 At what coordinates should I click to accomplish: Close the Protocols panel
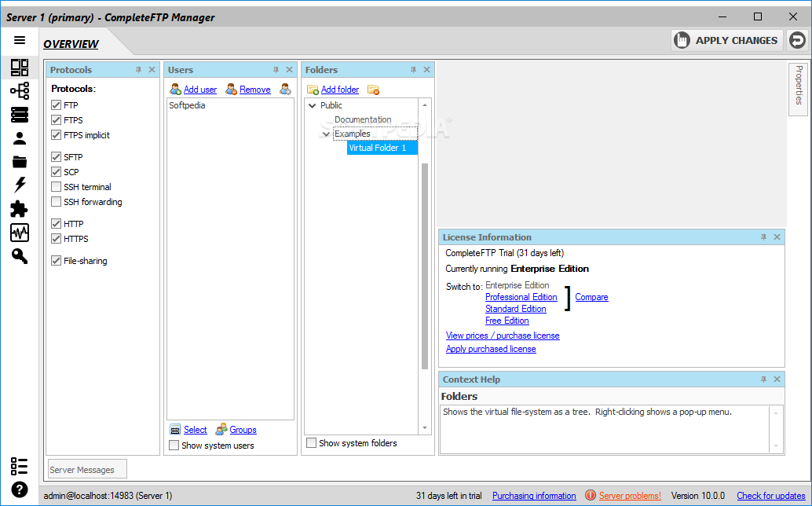tap(152, 69)
